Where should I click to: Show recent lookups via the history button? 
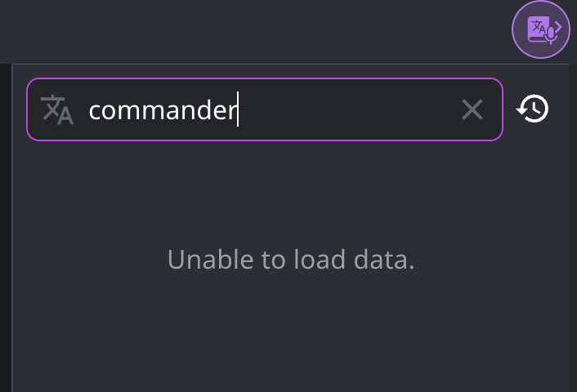coord(533,109)
